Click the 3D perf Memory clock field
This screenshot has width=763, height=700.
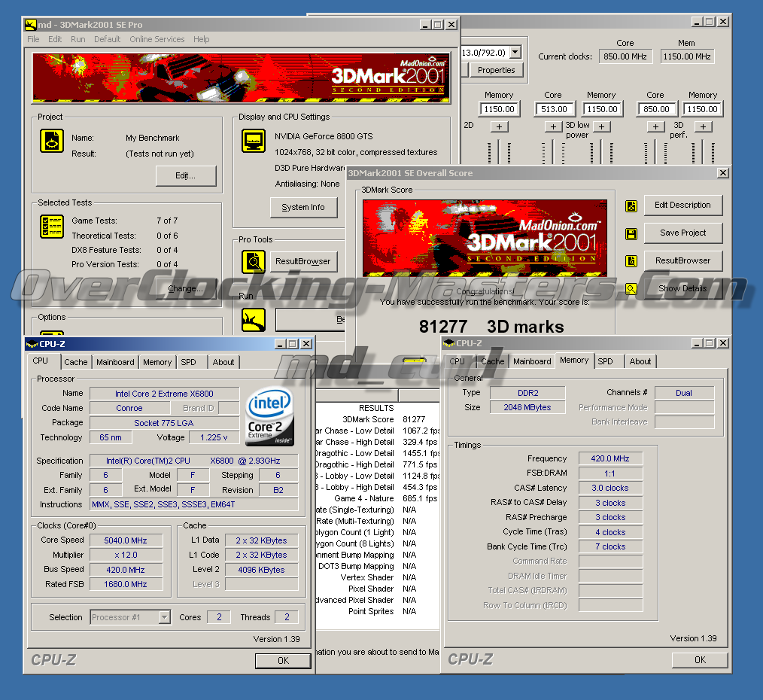702,109
